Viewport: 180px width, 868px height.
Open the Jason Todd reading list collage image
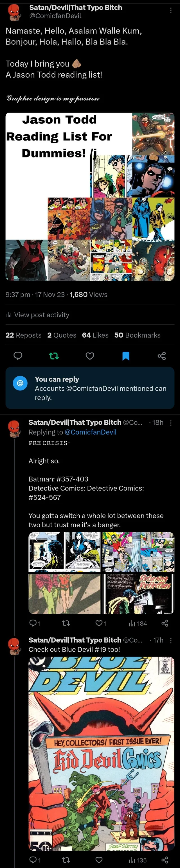(90, 196)
